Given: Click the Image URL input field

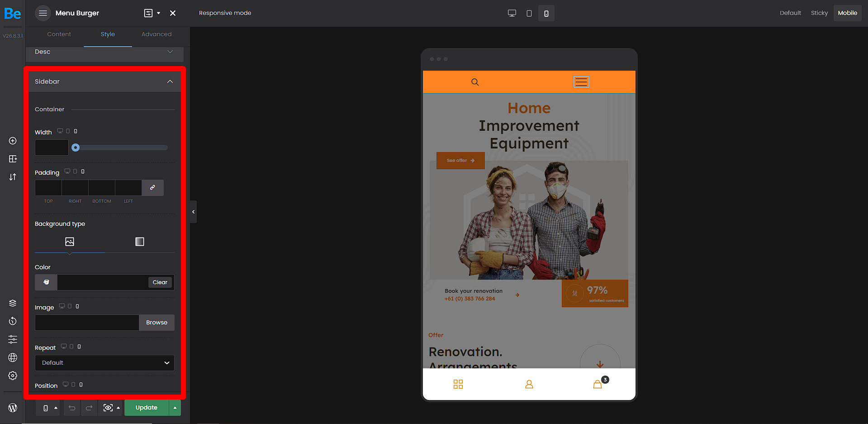Looking at the screenshot, I should tap(87, 323).
